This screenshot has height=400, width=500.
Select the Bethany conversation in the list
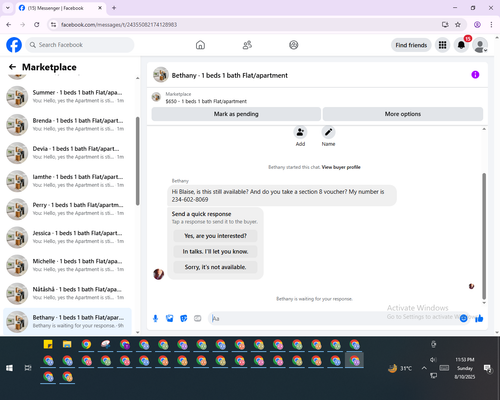[x=67, y=321]
